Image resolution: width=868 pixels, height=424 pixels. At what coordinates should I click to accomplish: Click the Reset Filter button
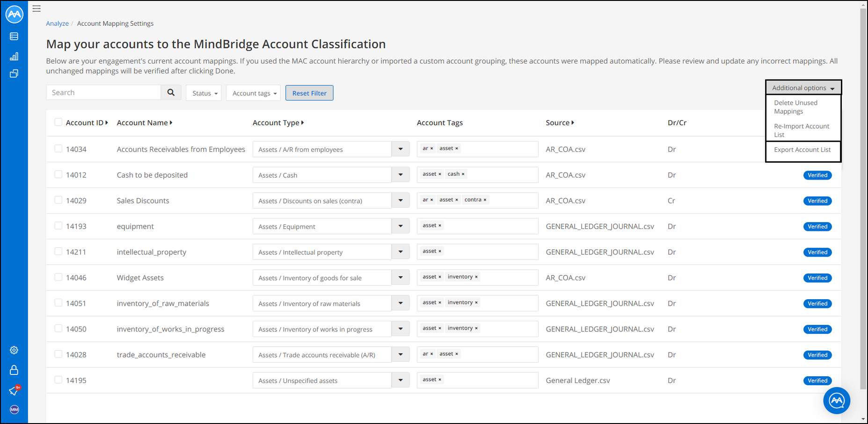click(x=309, y=93)
